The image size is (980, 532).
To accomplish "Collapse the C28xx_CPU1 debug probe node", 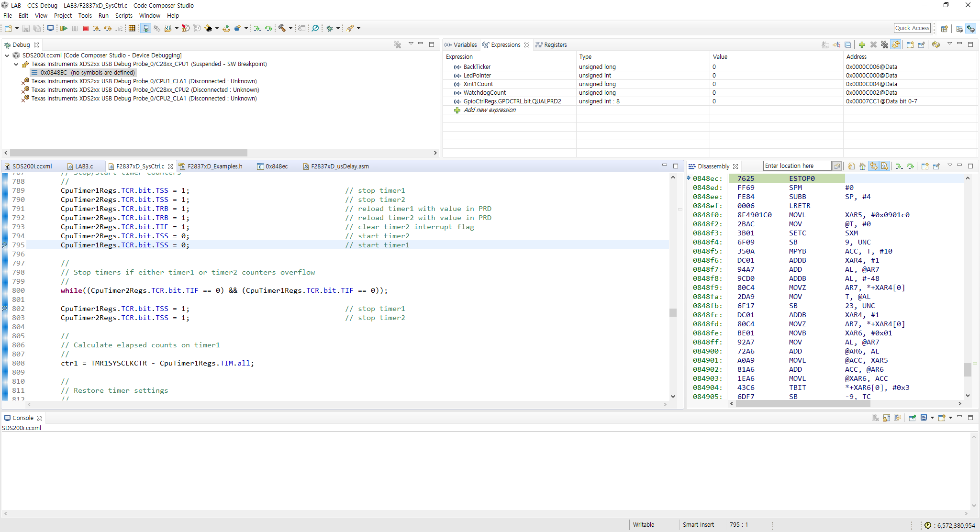I will [16, 64].
